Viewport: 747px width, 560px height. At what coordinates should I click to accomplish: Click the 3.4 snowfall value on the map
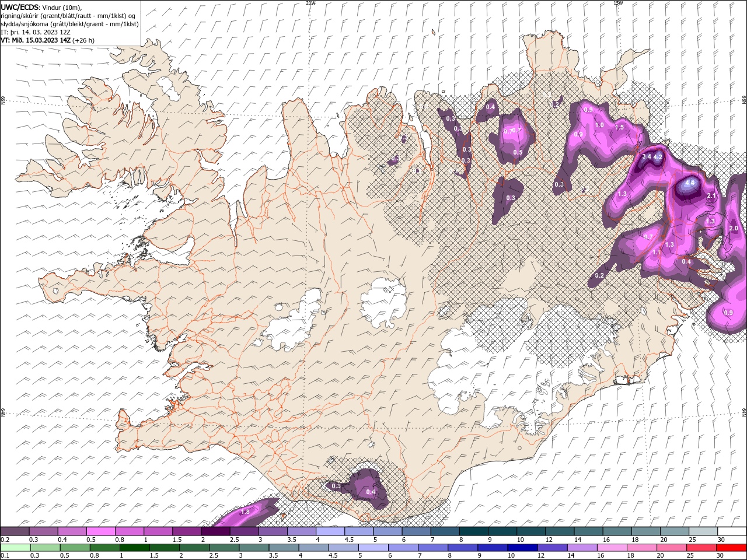647,156
